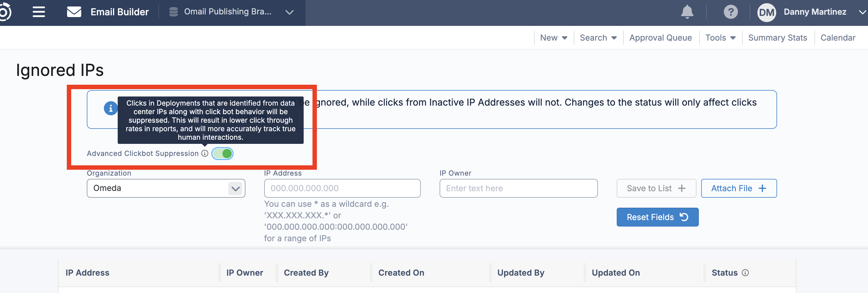Viewport: 868px width, 293px height.
Task: Click the Email Builder envelope icon
Action: click(x=74, y=12)
